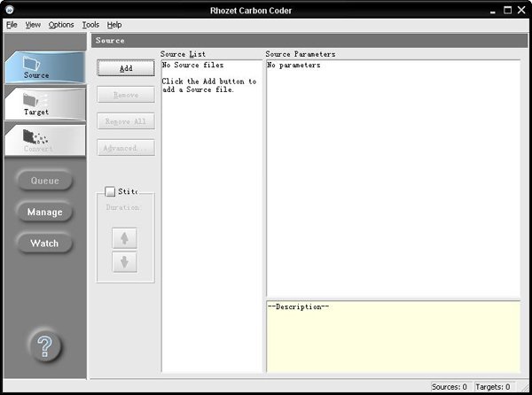Open the Advanced source options
532x395 pixels.
tap(126, 148)
